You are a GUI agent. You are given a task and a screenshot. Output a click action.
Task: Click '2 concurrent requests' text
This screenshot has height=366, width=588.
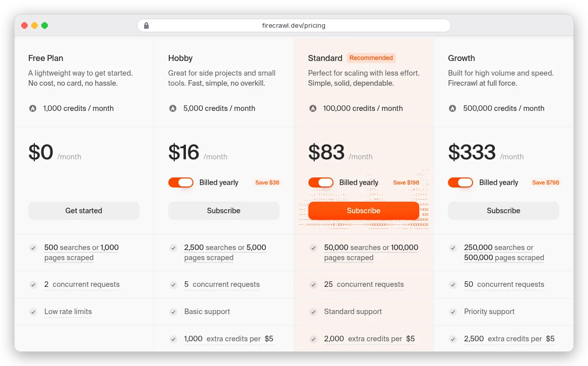tap(82, 284)
